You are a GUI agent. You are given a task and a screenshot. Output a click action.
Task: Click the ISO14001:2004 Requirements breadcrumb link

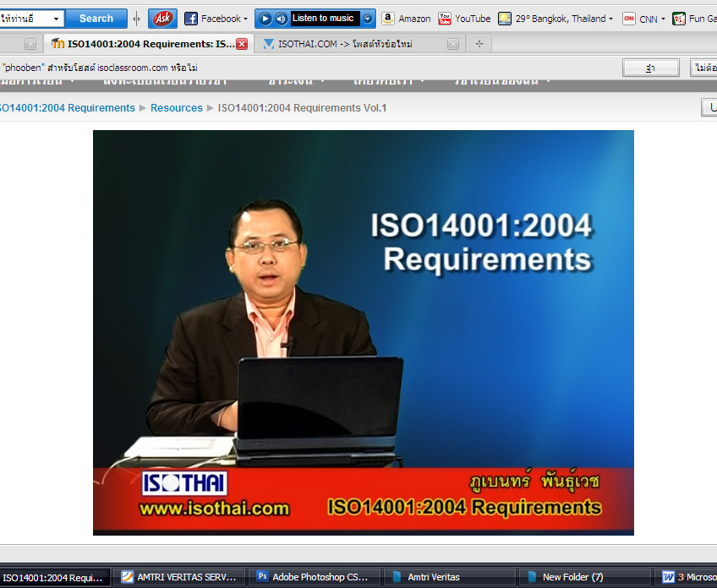click(66, 108)
